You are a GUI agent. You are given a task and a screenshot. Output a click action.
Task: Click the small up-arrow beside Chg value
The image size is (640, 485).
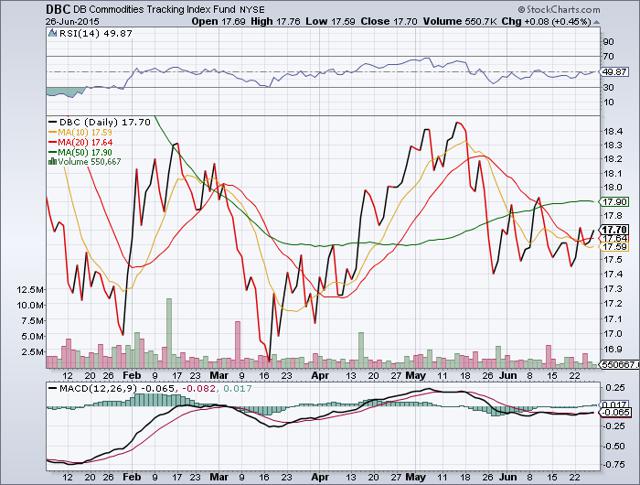click(596, 22)
